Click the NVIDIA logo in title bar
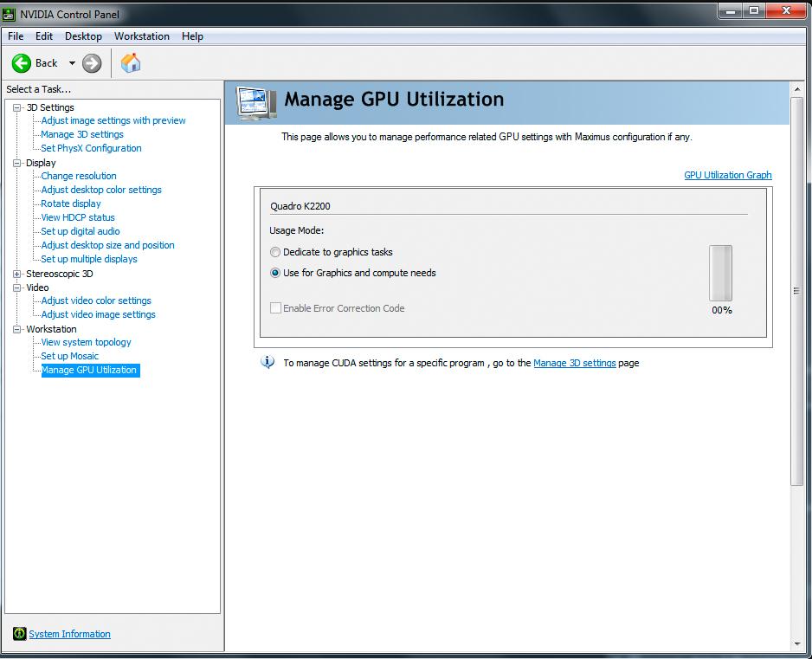This screenshot has width=812, height=659. 9,15
